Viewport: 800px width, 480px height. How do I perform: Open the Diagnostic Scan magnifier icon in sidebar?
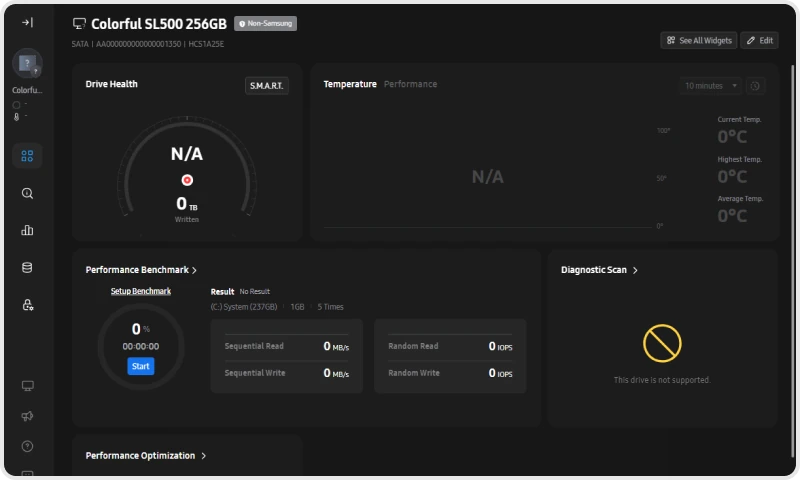pos(27,193)
